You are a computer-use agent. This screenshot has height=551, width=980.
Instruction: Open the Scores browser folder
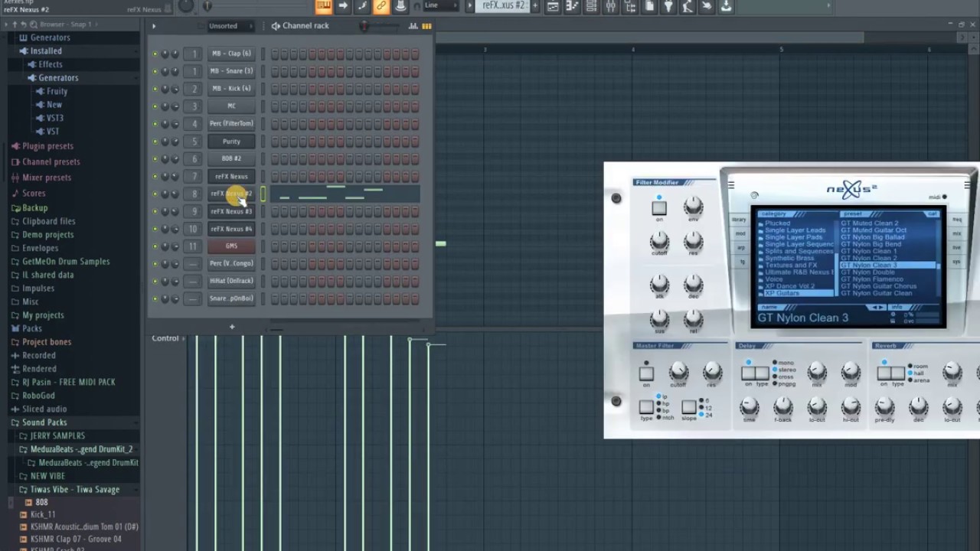pos(34,194)
